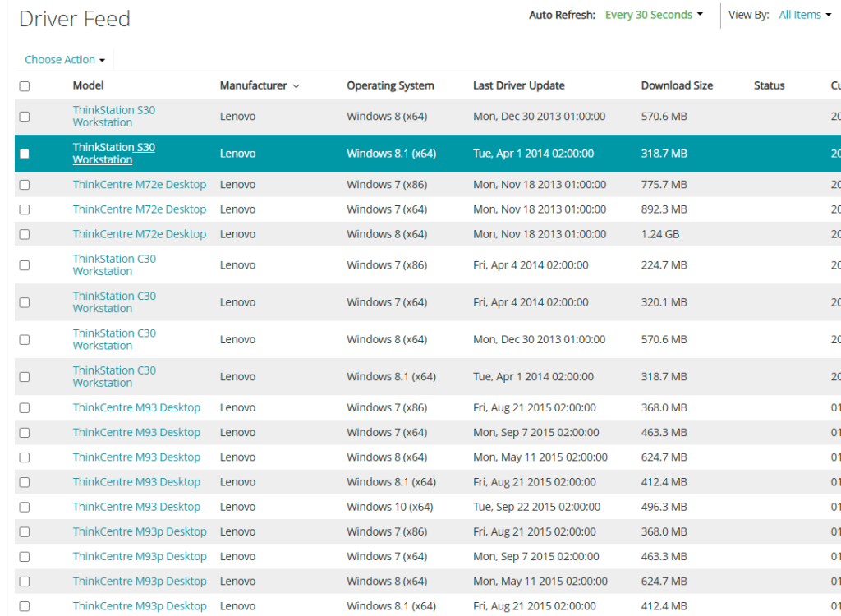Open ThinkCentre M93 Desktop Windows 10 link
Image resolution: width=841 pixels, height=616 pixels.
136,507
